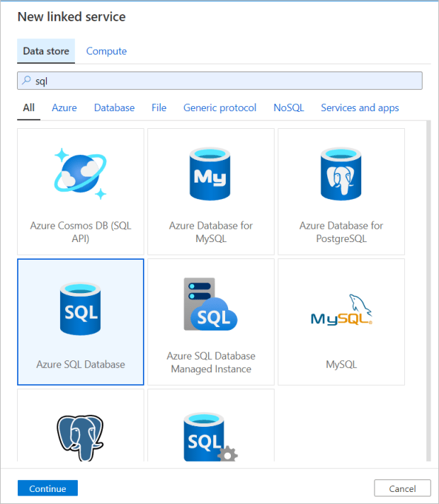Focus the search field containing sql
The width and height of the screenshot is (439, 504).
219,81
